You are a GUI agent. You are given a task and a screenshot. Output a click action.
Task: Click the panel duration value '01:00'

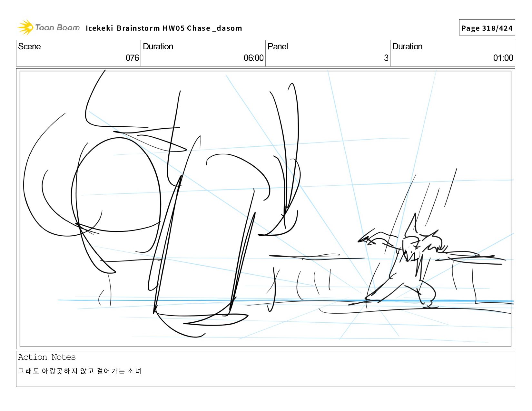click(503, 58)
